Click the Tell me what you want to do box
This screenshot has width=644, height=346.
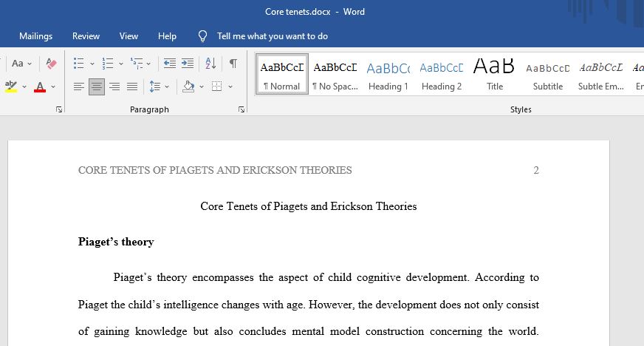point(273,36)
